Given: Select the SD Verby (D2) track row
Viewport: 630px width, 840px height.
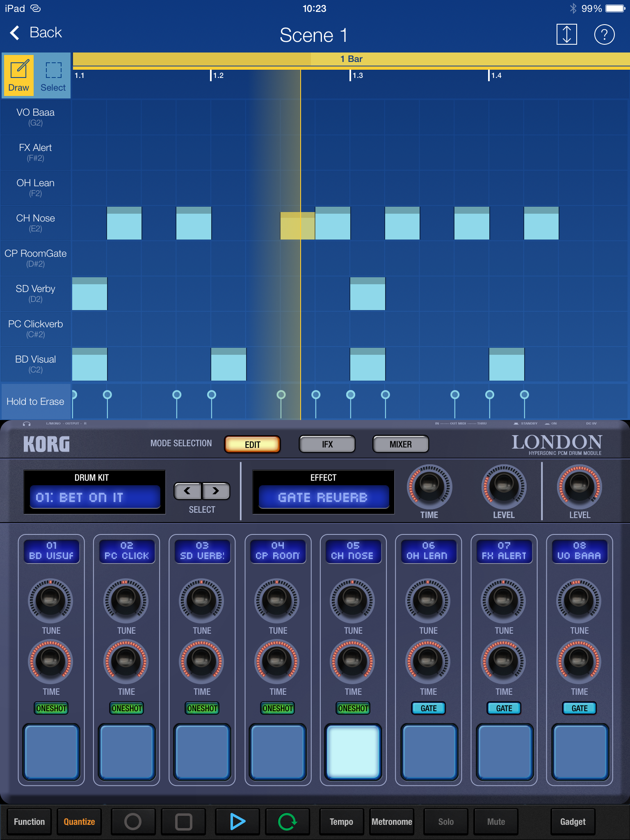Looking at the screenshot, I should click(x=36, y=293).
